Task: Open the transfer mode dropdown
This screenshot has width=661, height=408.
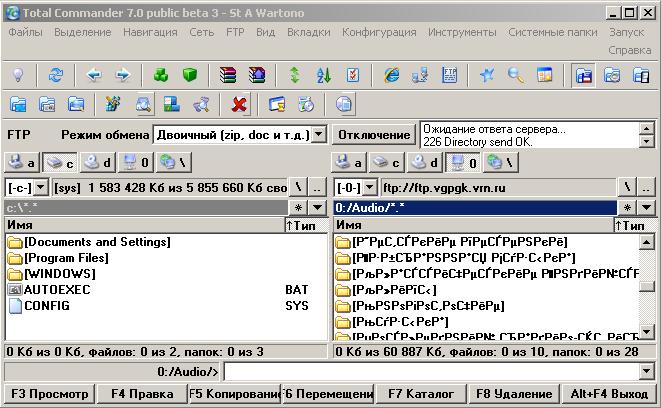Action: click(x=319, y=134)
